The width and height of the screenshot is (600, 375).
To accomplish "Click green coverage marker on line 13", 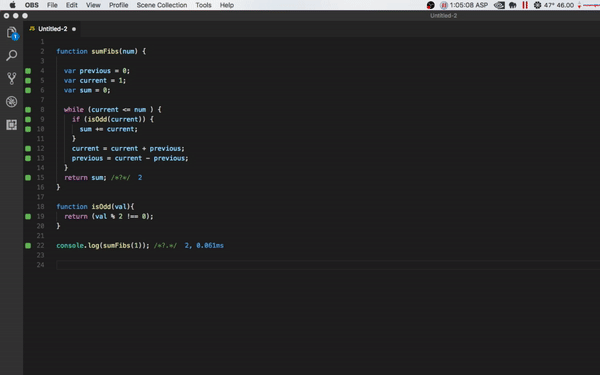I will pos(28,158).
